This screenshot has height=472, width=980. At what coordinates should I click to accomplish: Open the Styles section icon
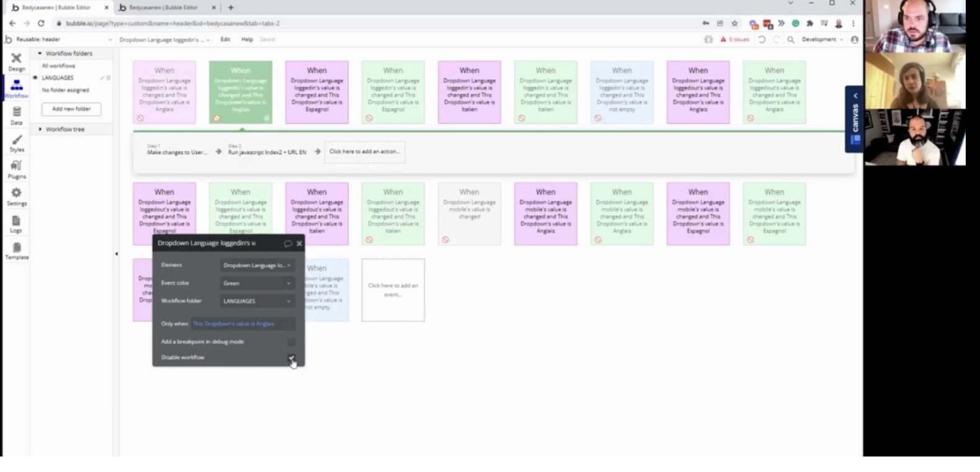click(17, 143)
